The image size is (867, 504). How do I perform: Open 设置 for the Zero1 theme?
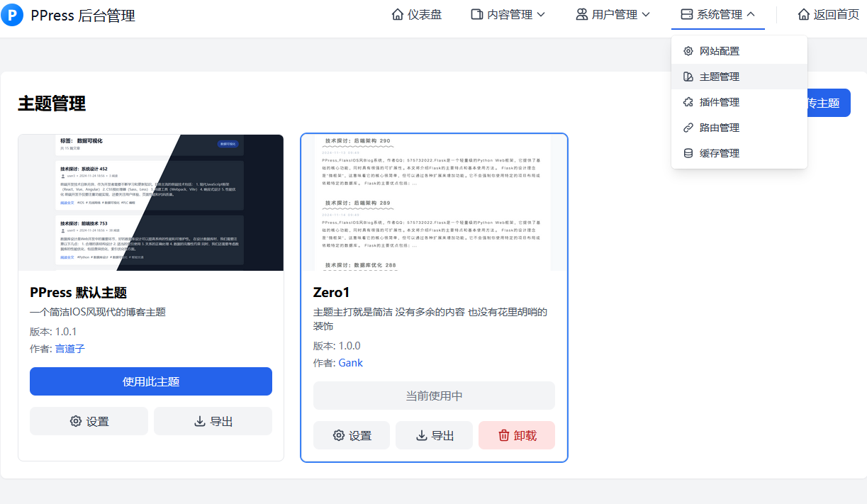[x=352, y=435]
